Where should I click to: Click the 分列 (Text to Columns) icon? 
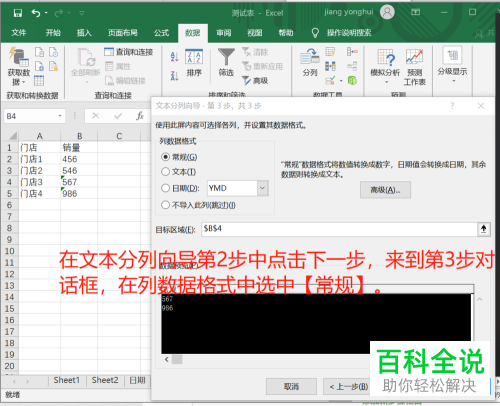(310, 57)
